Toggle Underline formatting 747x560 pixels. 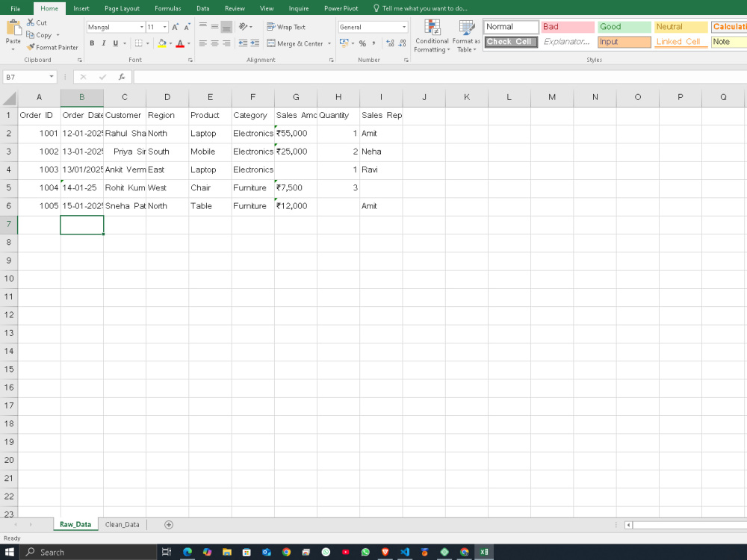pyautogui.click(x=115, y=43)
